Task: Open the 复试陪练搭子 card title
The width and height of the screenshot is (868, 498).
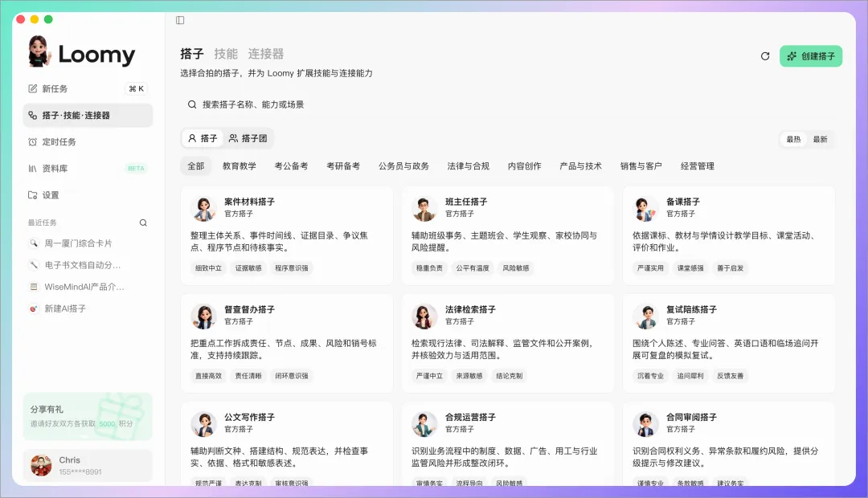Action: pos(691,310)
